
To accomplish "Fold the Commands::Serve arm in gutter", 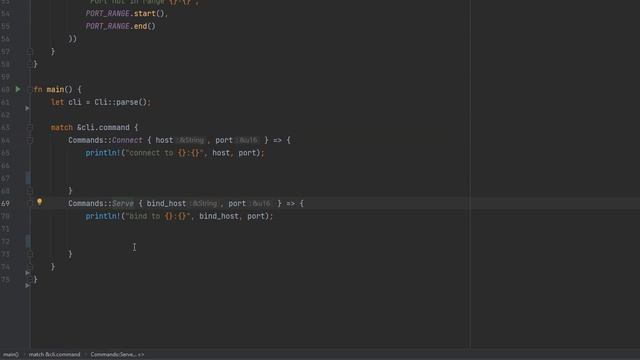I will pos(30,203).
